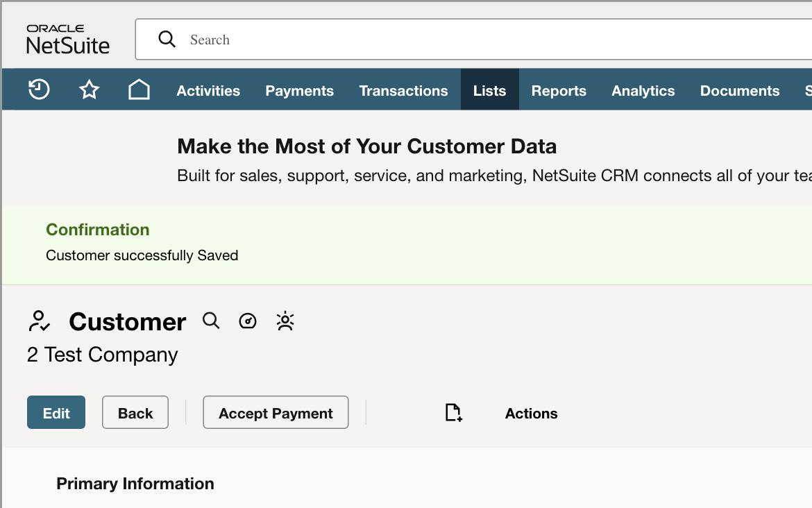Image resolution: width=812 pixels, height=508 pixels.
Task: Open the Reports menu
Action: [x=559, y=91]
